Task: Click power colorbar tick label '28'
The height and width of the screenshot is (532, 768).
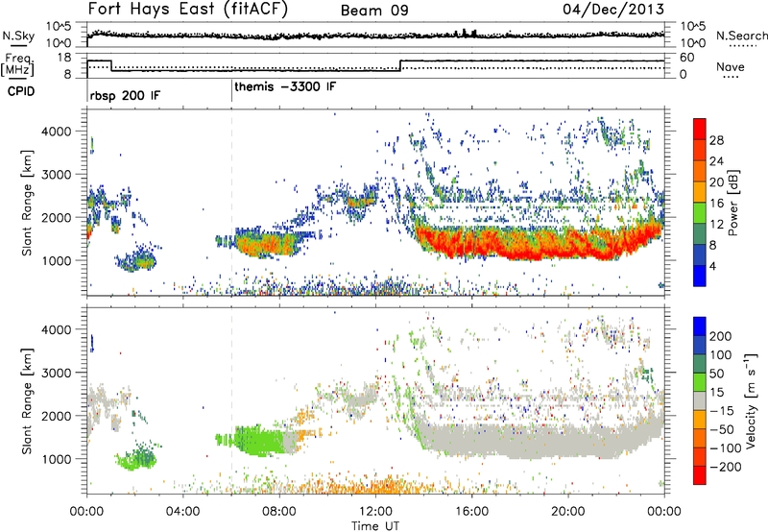Action: tap(716, 140)
